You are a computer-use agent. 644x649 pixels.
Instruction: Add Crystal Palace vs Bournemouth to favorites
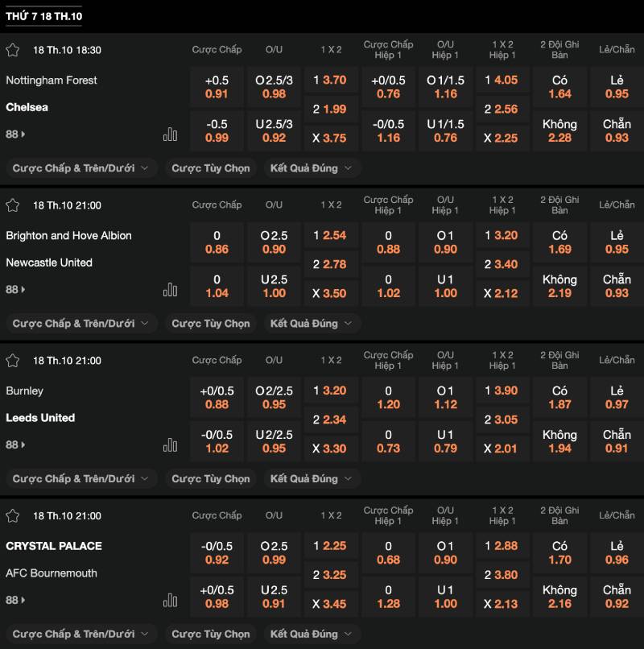[x=13, y=516]
